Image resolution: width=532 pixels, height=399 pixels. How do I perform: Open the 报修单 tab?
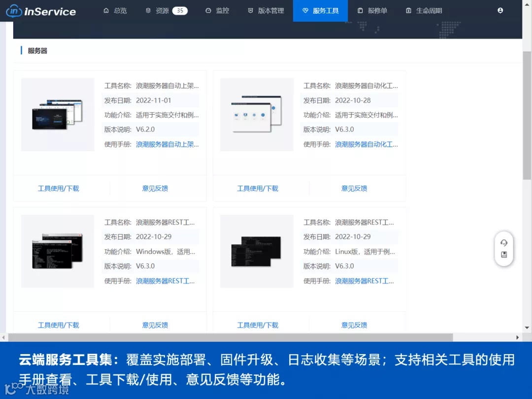[372, 10]
